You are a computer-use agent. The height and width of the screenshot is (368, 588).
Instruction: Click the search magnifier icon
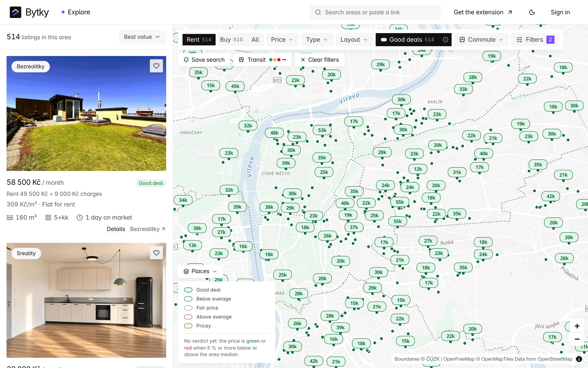(318, 12)
